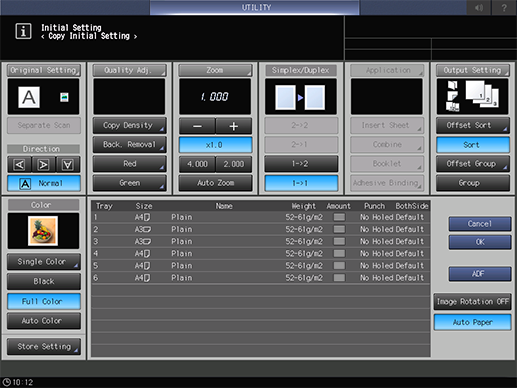The height and width of the screenshot is (388, 517).
Task: Expand Copy Density options
Action: click(129, 125)
